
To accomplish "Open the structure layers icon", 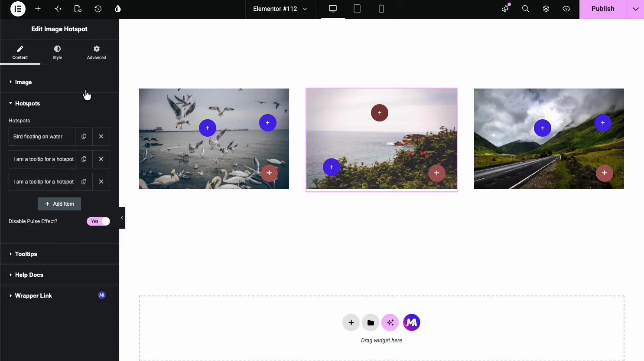I will click(x=546, y=9).
